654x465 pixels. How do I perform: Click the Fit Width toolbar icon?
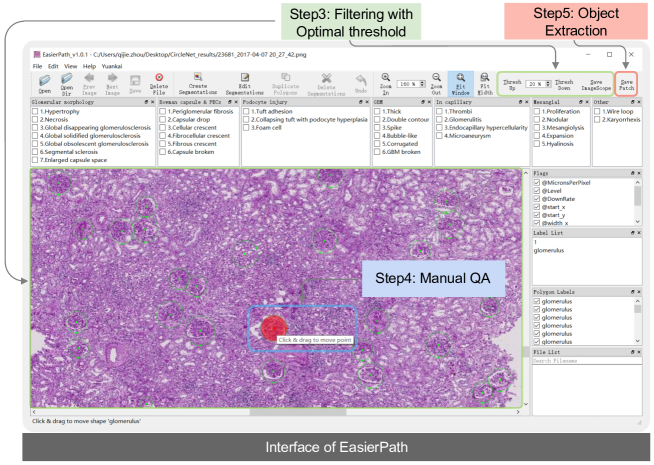click(485, 83)
